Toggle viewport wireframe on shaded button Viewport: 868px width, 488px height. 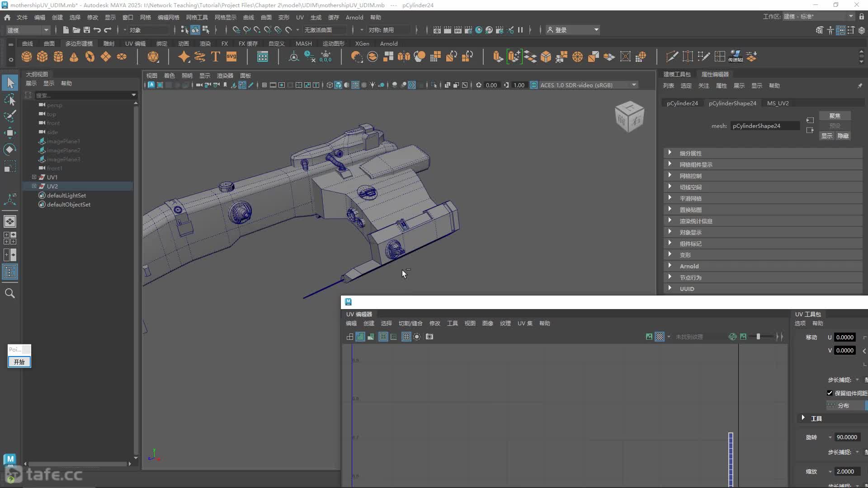(x=355, y=85)
